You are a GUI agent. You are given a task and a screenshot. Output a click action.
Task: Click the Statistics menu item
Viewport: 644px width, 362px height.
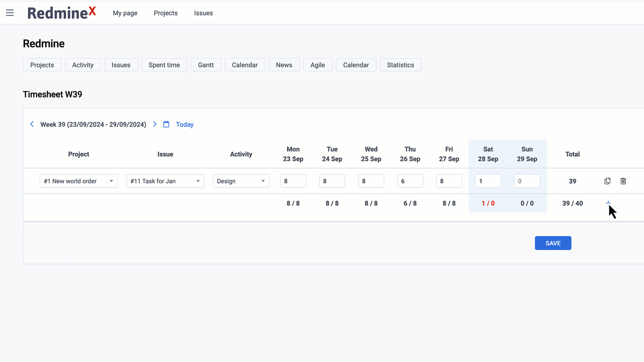pyautogui.click(x=400, y=65)
